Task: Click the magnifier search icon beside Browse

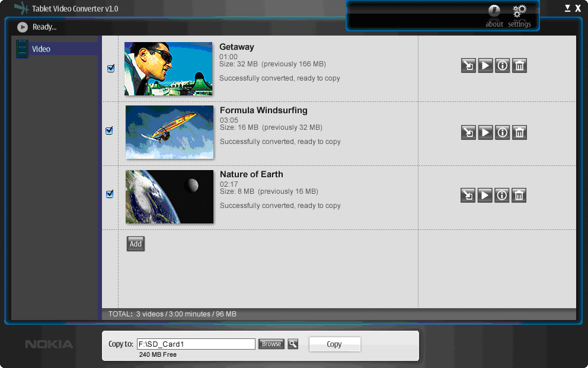Action: pos(293,344)
